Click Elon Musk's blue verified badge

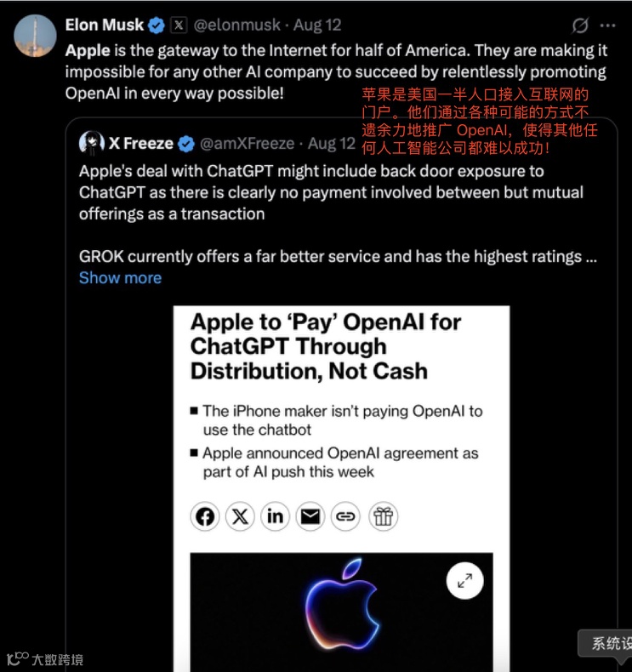click(x=156, y=26)
